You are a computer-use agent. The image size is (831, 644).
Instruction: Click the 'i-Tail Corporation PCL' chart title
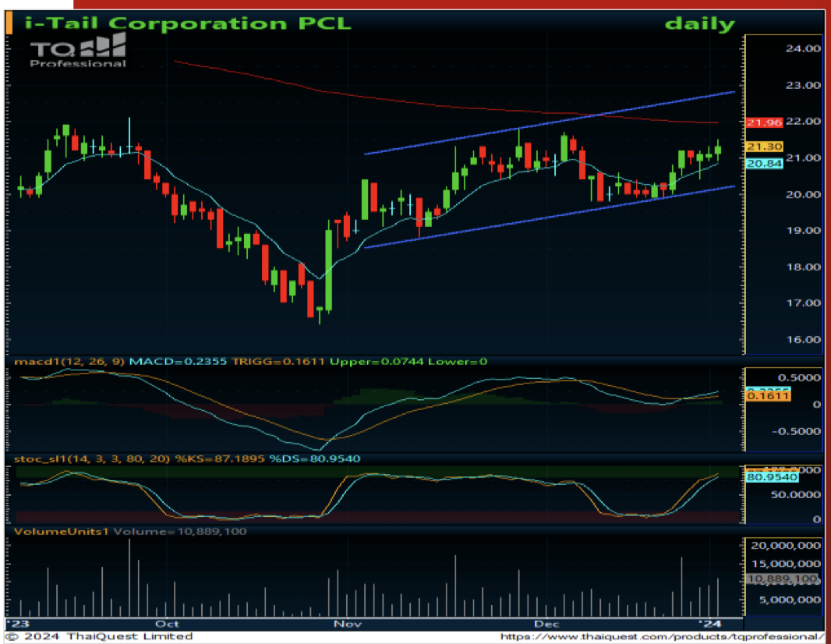coord(188,23)
